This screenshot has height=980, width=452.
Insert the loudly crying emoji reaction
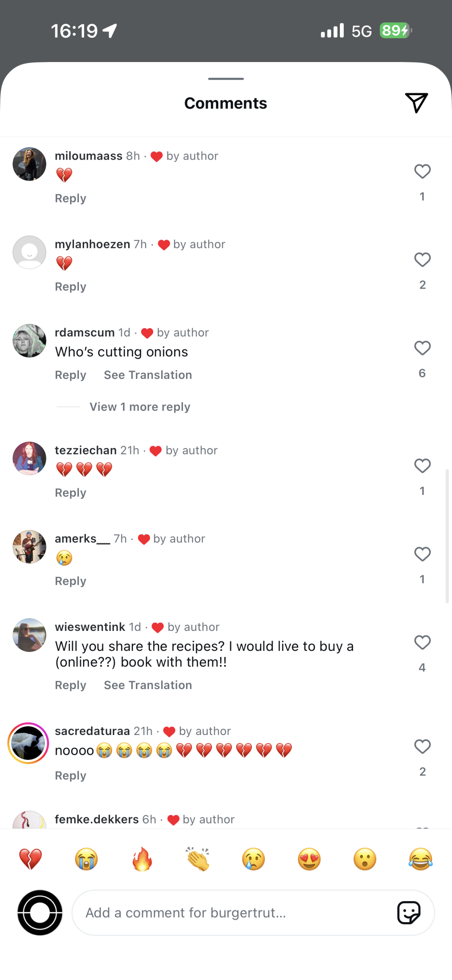point(86,859)
